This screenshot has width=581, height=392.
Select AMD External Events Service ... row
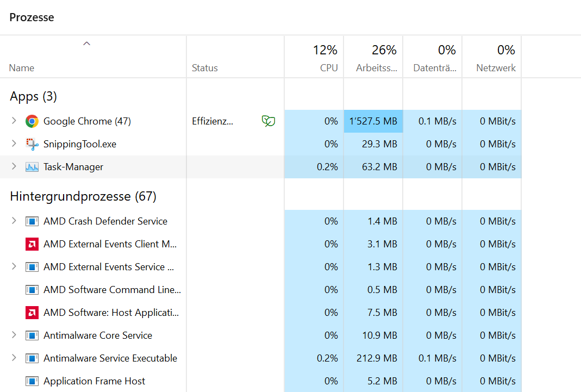point(109,267)
